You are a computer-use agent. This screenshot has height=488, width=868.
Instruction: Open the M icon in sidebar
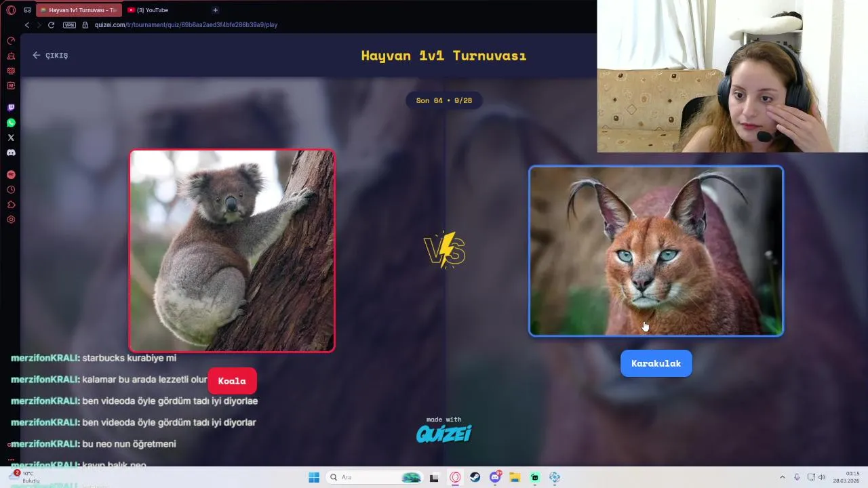tap(11, 85)
